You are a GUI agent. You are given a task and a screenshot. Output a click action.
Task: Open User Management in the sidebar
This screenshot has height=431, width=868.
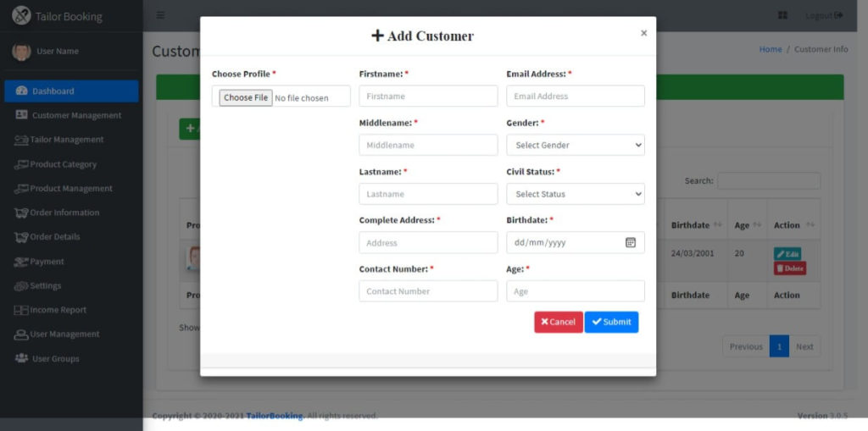pyautogui.click(x=71, y=334)
